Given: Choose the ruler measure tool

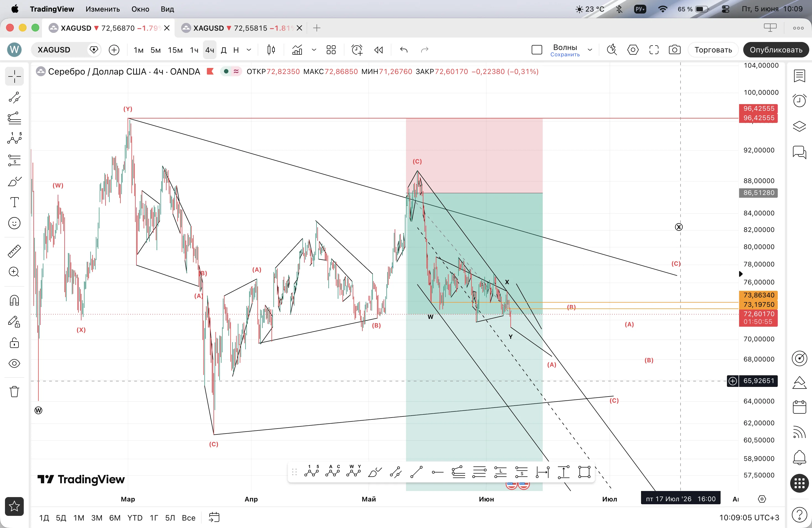Looking at the screenshot, I should pyautogui.click(x=14, y=251).
